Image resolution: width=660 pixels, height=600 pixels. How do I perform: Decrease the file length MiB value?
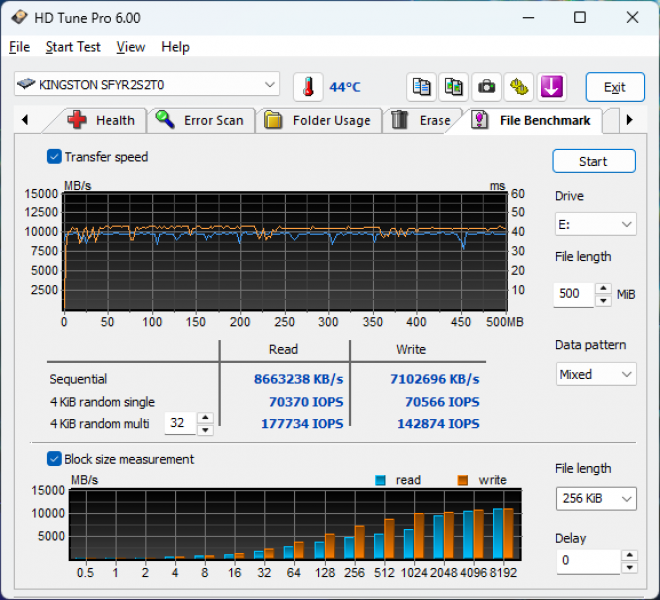(603, 301)
